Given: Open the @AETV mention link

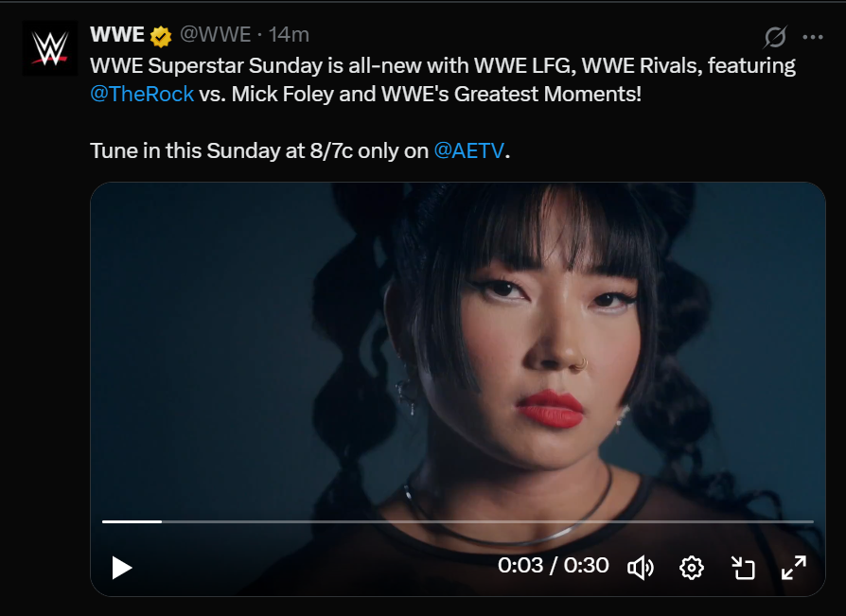Looking at the screenshot, I should pyautogui.click(x=468, y=150).
